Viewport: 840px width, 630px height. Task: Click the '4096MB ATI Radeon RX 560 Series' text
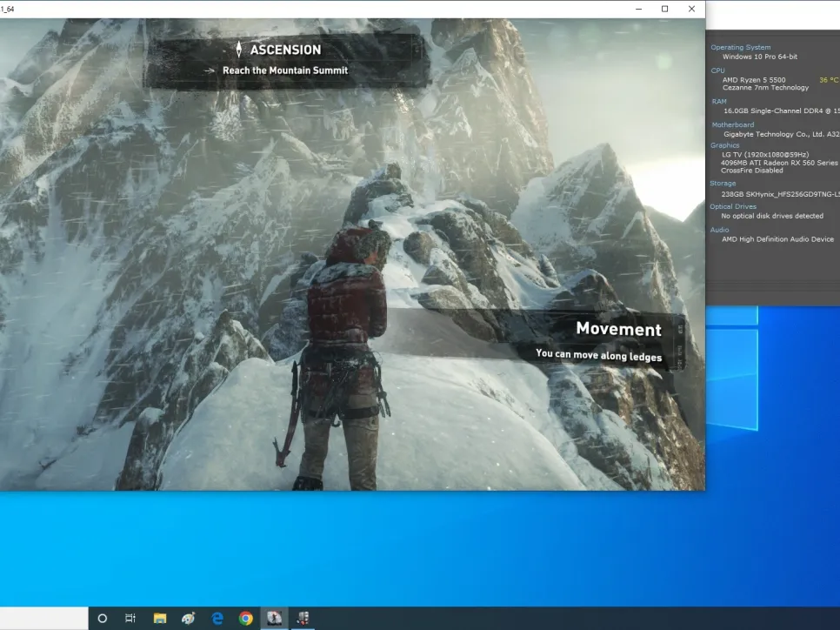point(779,163)
